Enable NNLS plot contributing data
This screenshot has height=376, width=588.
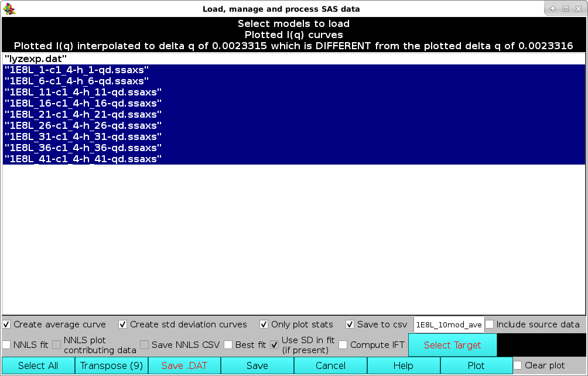tap(56, 345)
